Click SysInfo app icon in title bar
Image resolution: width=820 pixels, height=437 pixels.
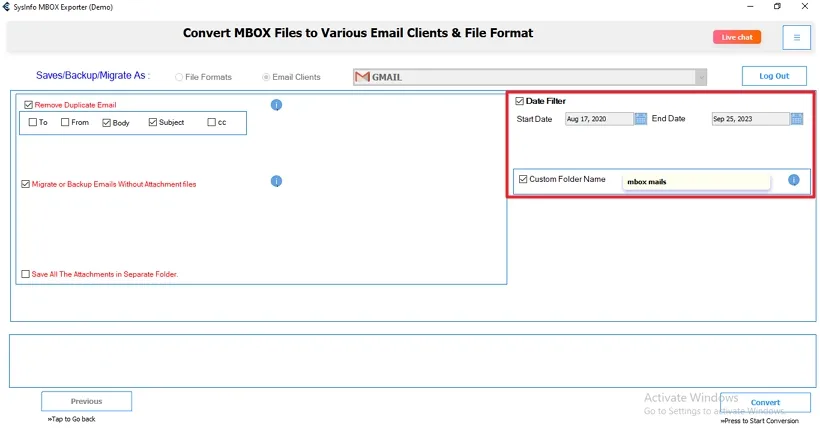coord(6,7)
